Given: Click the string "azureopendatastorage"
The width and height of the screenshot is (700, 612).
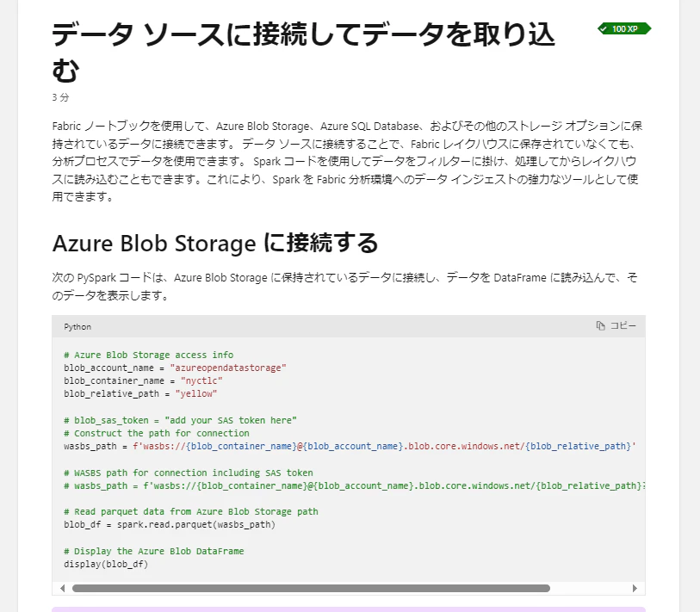Looking at the screenshot, I should pos(228,368).
